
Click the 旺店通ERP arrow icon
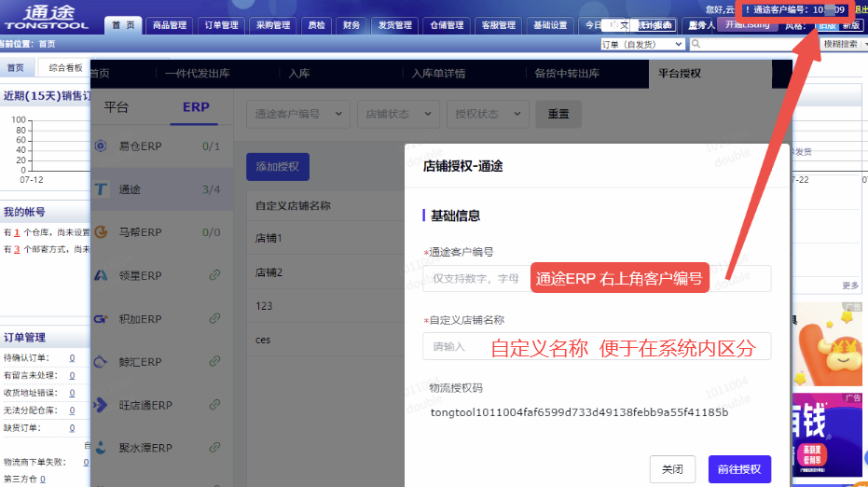(101, 405)
